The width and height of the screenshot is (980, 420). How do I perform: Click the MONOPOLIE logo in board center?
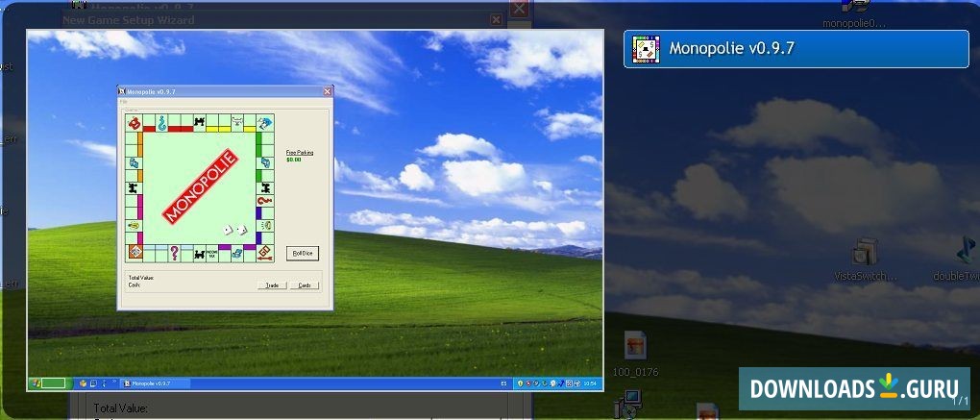201,186
